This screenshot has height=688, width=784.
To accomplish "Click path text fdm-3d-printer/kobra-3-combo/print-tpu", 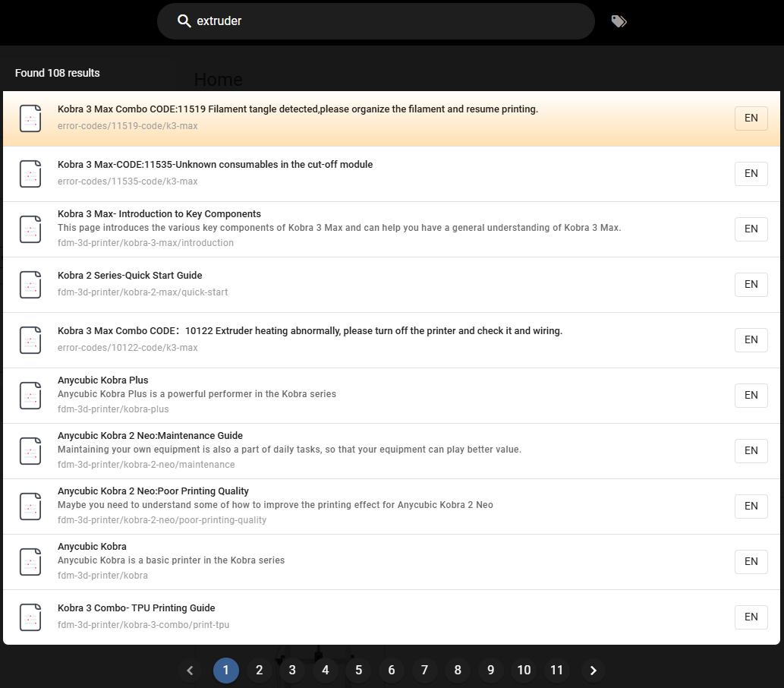I will (143, 625).
